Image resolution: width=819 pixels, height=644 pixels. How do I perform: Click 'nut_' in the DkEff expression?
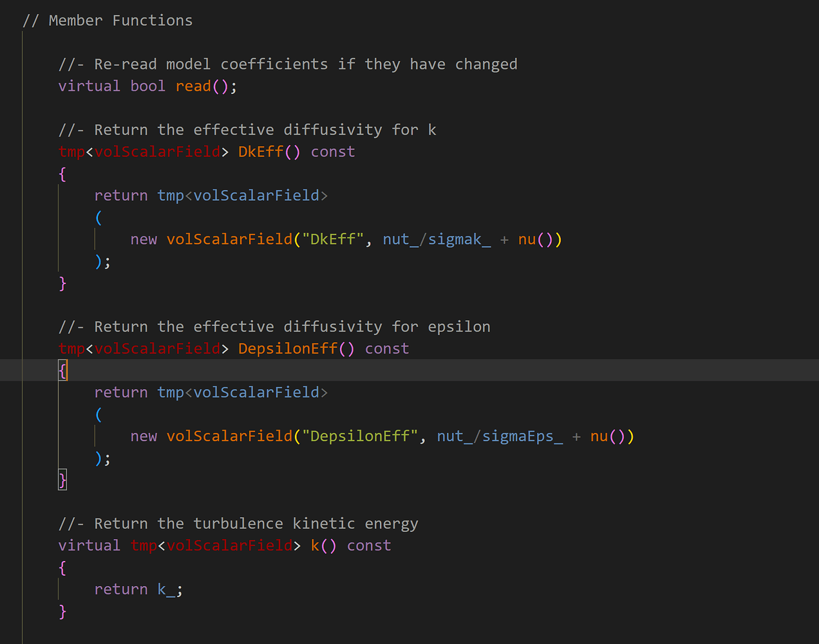[x=400, y=240]
